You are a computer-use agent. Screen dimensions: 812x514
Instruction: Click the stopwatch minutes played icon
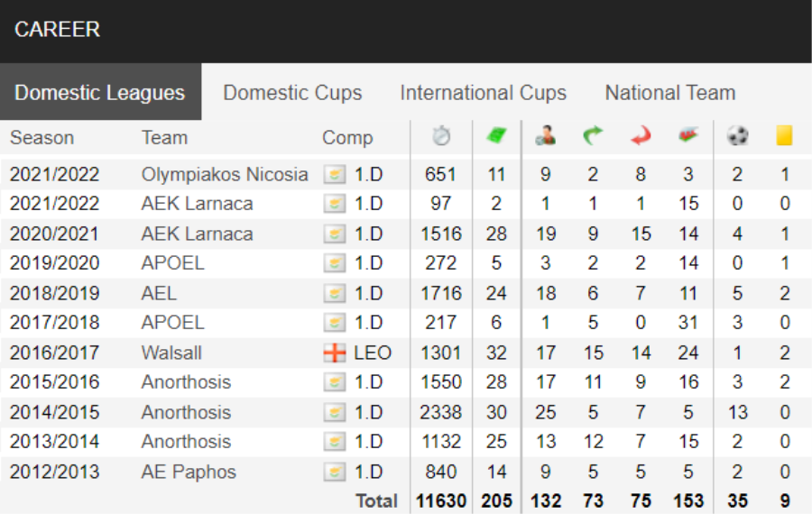click(x=441, y=135)
